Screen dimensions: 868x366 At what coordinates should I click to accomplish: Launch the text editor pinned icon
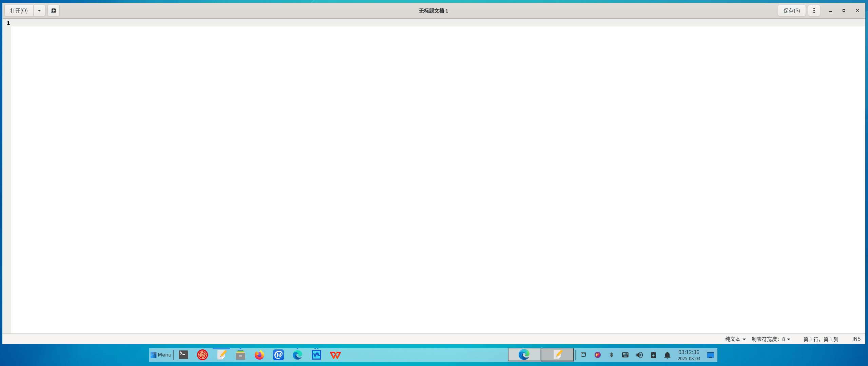221,355
